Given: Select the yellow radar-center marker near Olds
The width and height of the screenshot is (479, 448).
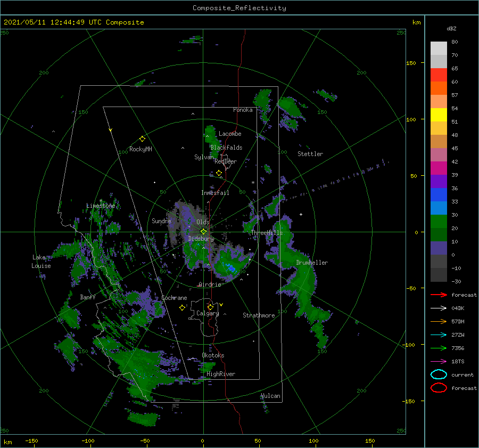Looking at the screenshot, I should pos(203,232).
